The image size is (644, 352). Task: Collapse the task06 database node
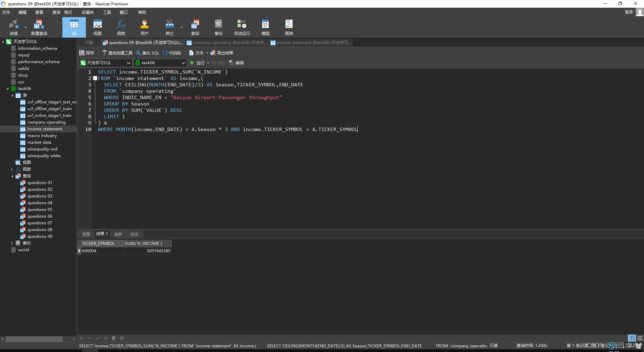click(x=7, y=89)
